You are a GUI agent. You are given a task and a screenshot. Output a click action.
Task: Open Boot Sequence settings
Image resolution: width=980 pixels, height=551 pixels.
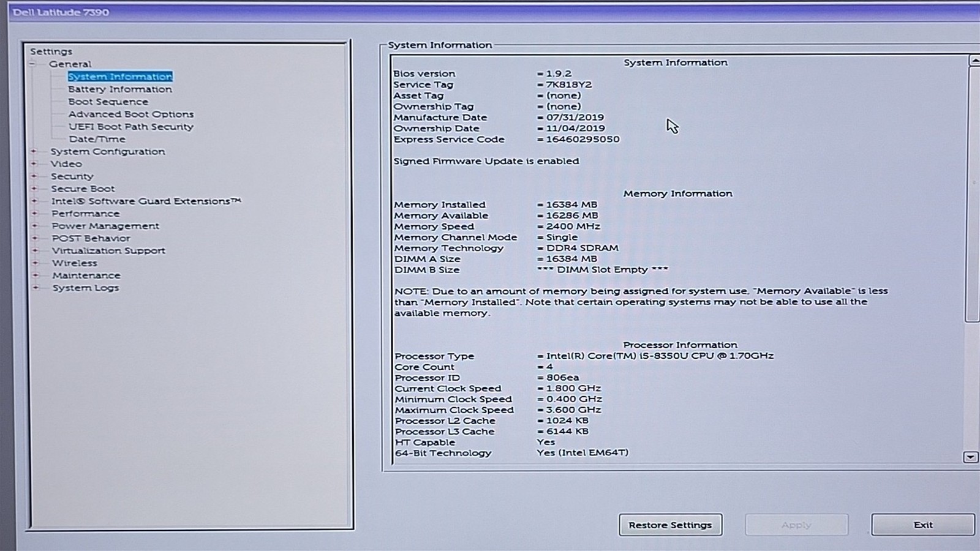[x=108, y=102]
